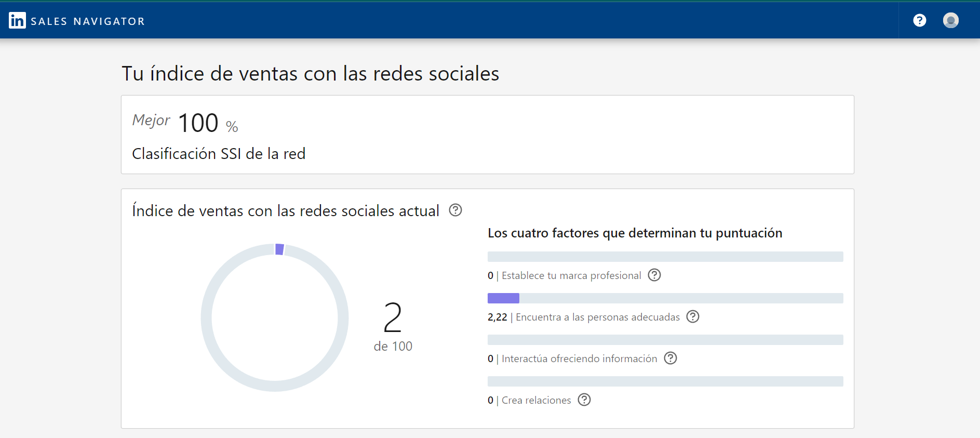This screenshot has width=980, height=438.
Task: Open the user profile avatar menu
Action: click(x=950, y=20)
